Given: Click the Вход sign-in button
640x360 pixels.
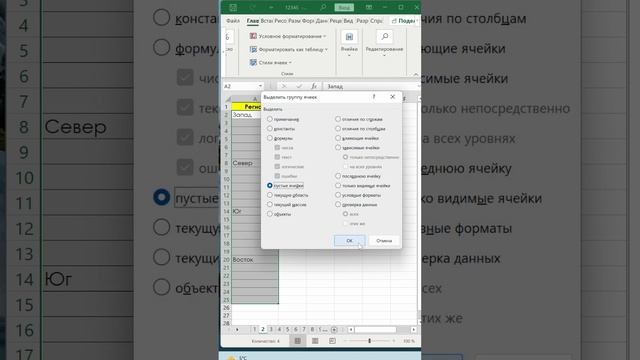Looking at the screenshot, I should click(344, 7).
